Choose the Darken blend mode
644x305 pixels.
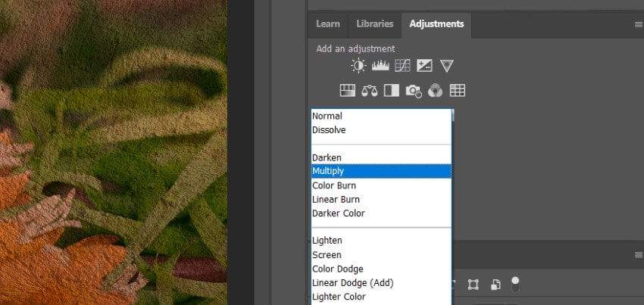381,157
